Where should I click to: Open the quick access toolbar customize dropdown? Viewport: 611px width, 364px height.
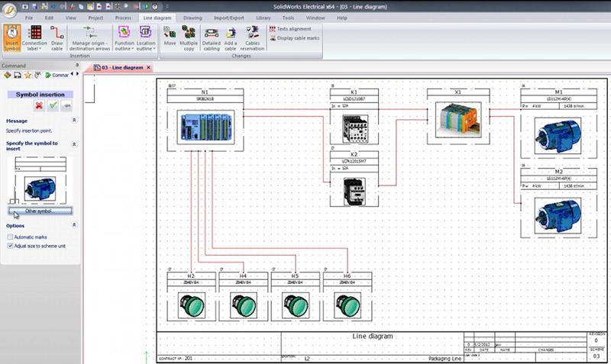coord(167,7)
